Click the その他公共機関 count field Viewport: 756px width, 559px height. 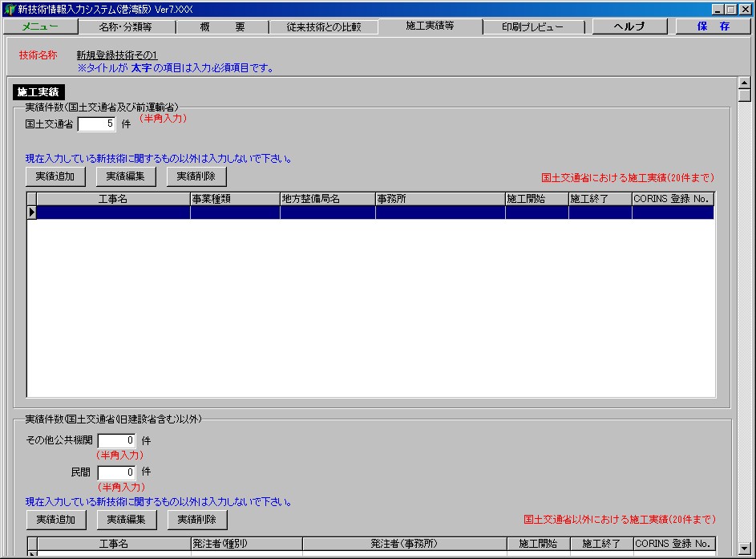coord(117,440)
